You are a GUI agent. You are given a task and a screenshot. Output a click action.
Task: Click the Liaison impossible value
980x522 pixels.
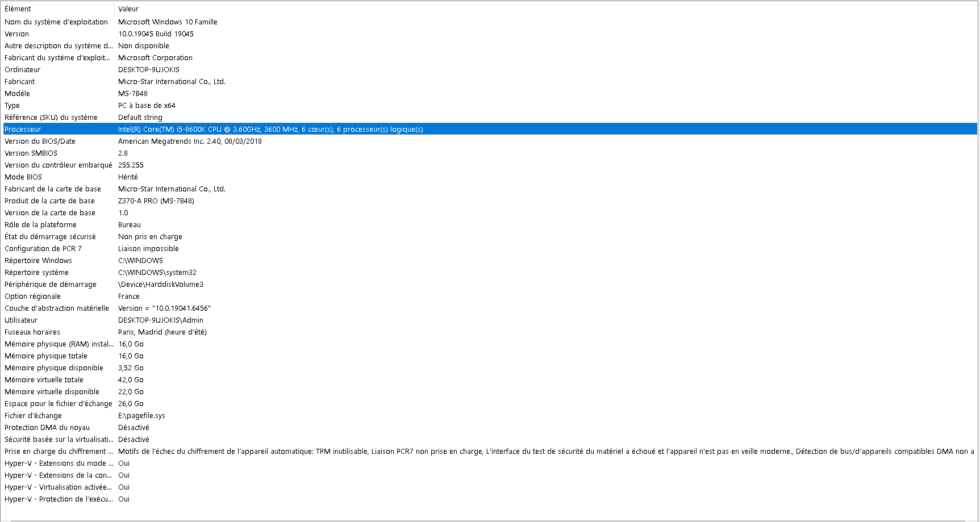(148, 248)
